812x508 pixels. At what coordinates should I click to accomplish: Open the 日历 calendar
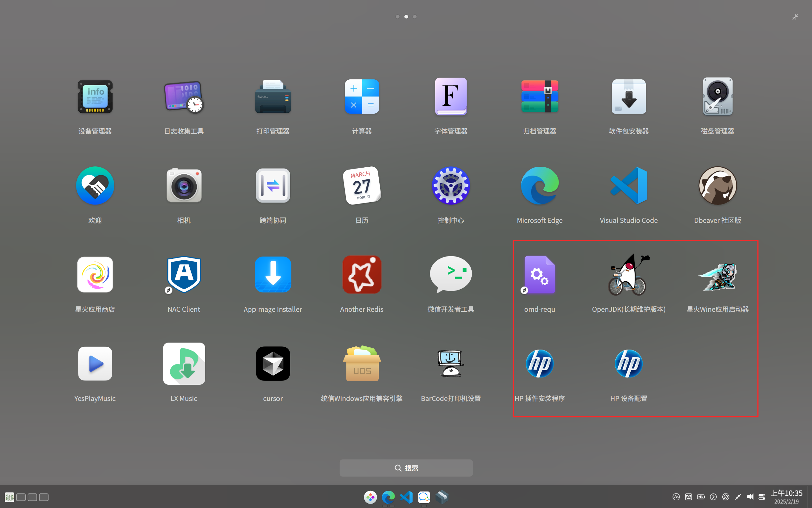(362, 185)
